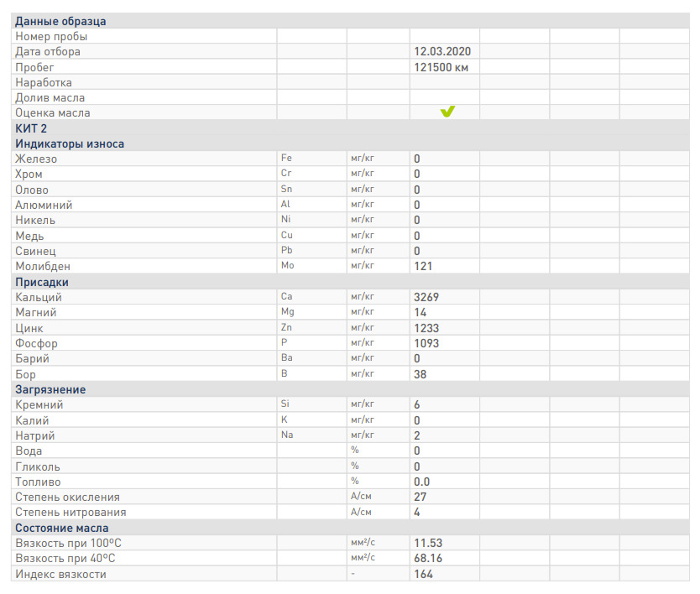Select the viscosity value 11.53
Screen dimensions: 700x594
tap(428, 543)
